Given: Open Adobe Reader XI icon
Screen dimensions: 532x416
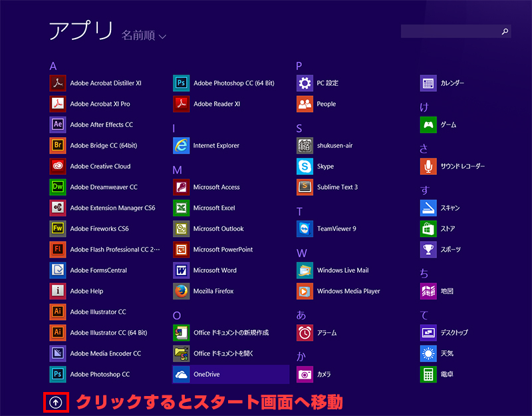Looking at the screenshot, I should [181, 104].
